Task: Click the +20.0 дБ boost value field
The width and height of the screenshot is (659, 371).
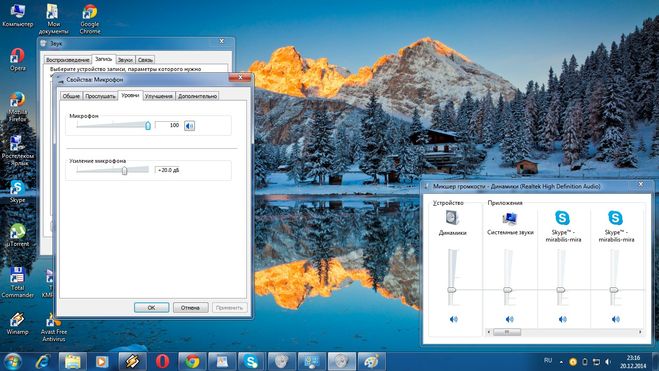Action: [x=168, y=170]
